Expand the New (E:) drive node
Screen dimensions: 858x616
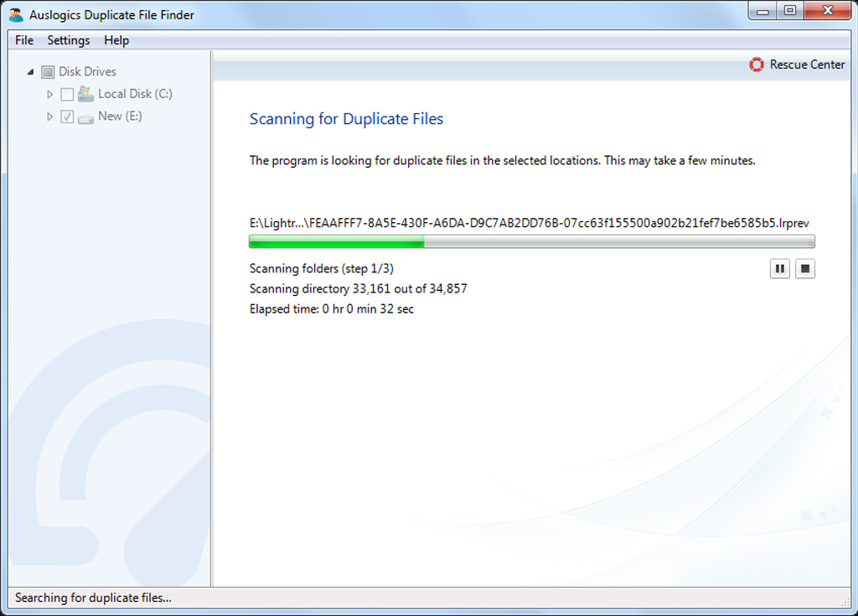point(49,116)
